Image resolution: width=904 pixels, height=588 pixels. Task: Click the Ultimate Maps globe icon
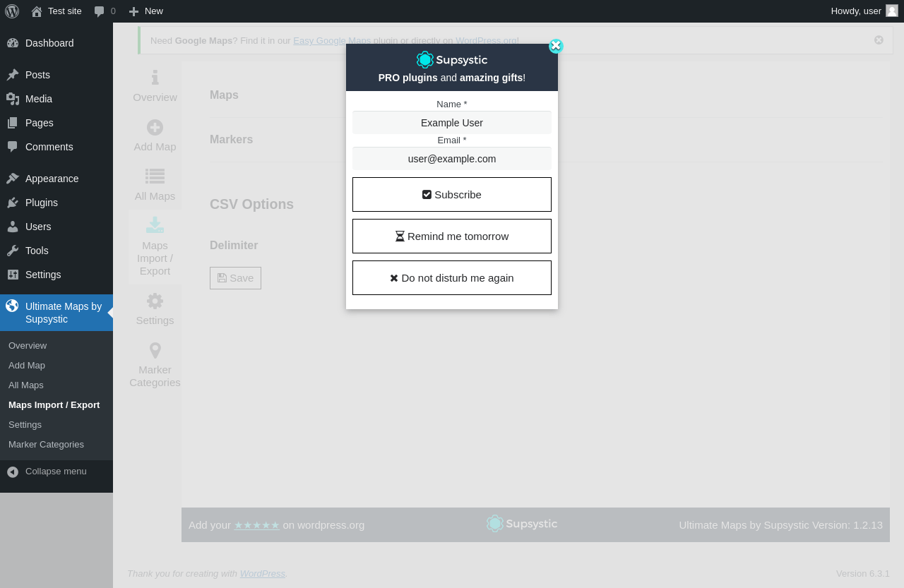pyautogui.click(x=12, y=306)
